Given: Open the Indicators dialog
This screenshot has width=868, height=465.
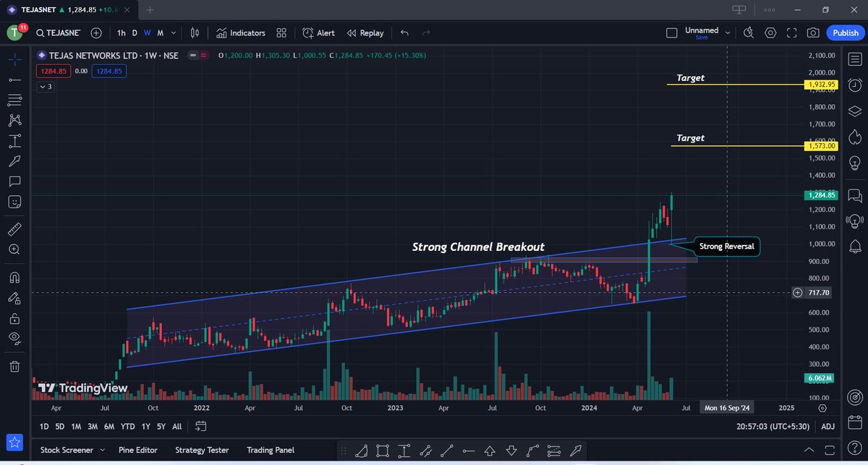Looking at the screenshot, I should [240, 33].
